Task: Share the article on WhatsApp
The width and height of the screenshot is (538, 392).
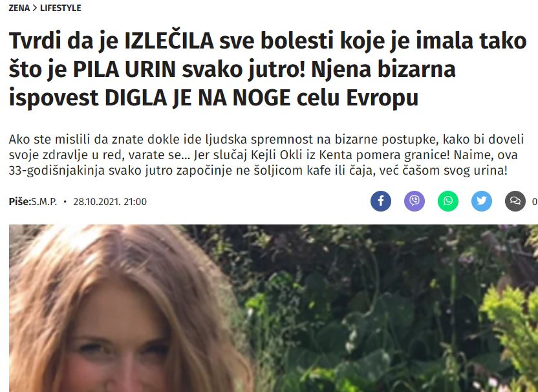Action: click(x=447, y=201)
